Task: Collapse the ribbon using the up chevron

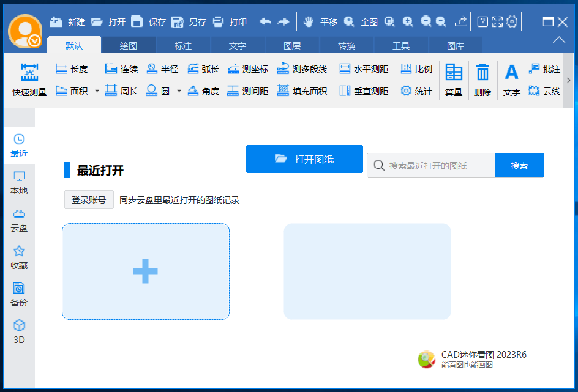Action: (x=559, y=40)
